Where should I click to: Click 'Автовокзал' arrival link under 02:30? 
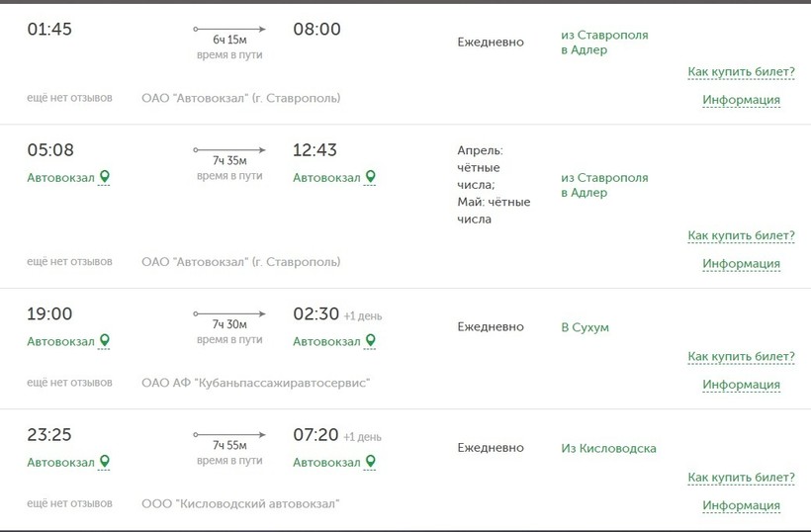[x=326, y=342]
